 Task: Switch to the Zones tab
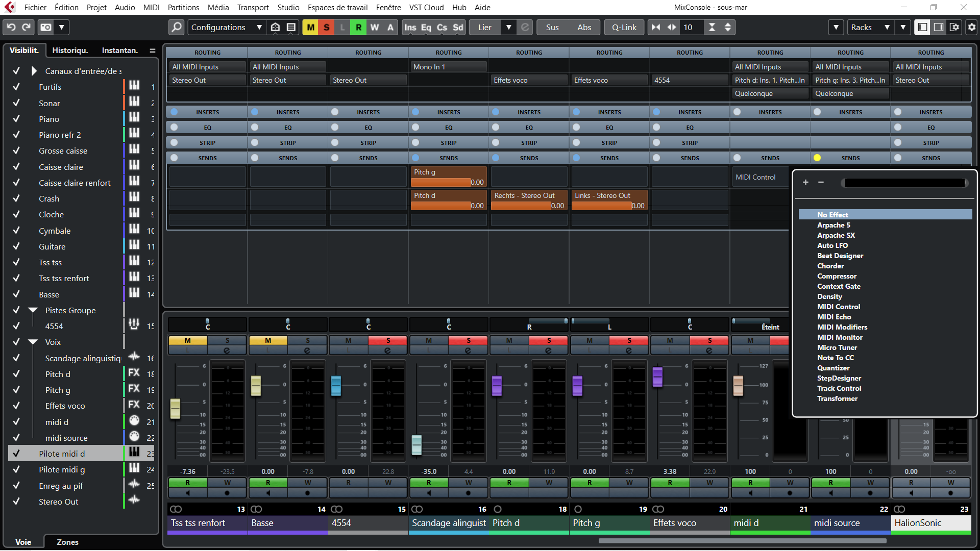click(67, 542)
